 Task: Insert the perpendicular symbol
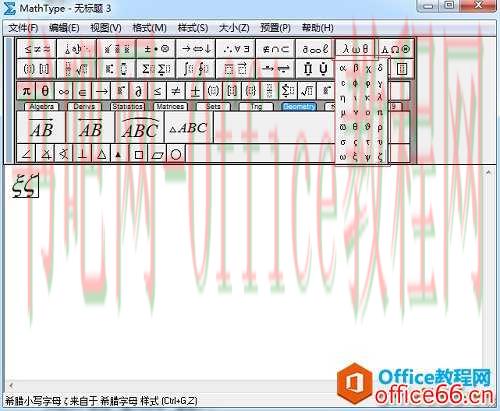(82, 154)
